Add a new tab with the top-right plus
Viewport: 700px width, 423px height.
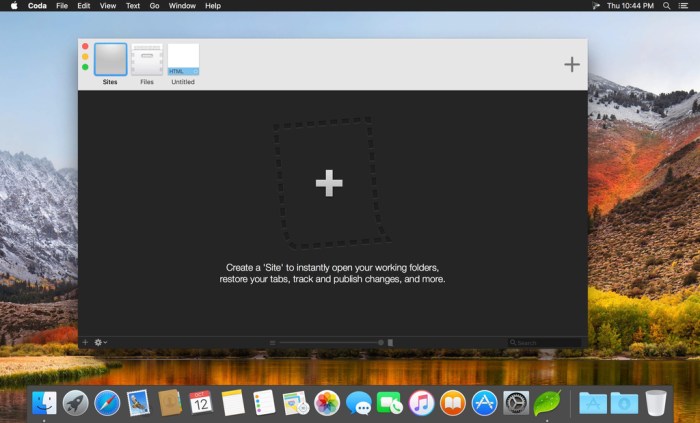coord(571,64)
